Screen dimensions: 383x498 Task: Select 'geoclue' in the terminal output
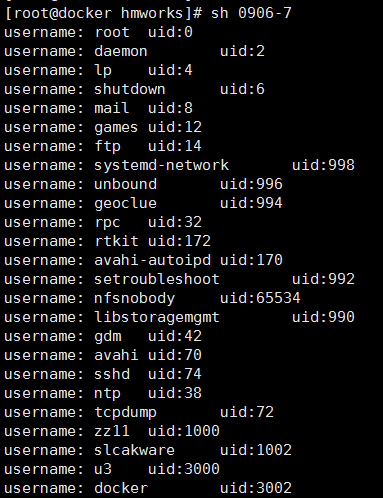click(125, 204)
